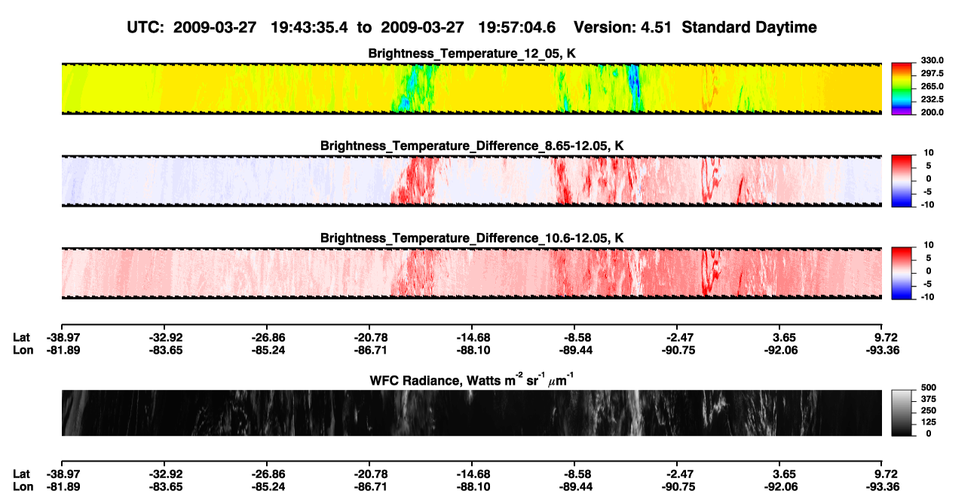Click the '330.0' color bar label
Image resolution: width=980 pixels, height=503 pixels.
click(932, 60)
